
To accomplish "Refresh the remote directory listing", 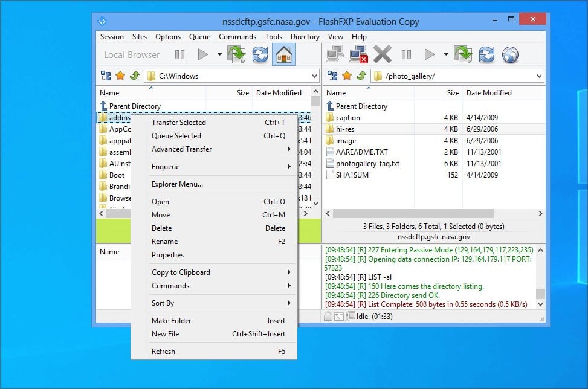I will [486, 55].
